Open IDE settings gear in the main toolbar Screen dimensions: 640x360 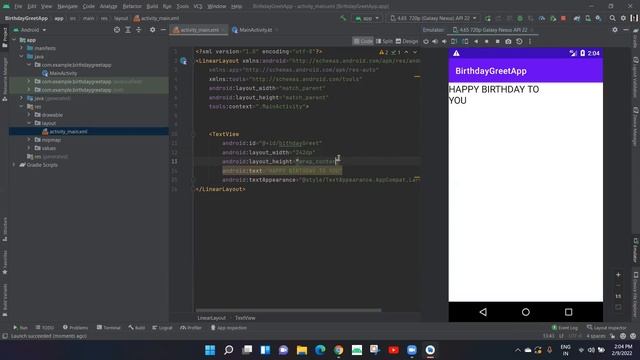623,18
